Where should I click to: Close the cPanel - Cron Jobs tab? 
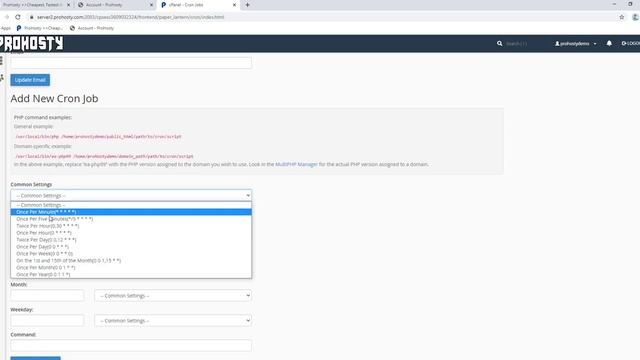pyautogui.click(x=234, y=5)
